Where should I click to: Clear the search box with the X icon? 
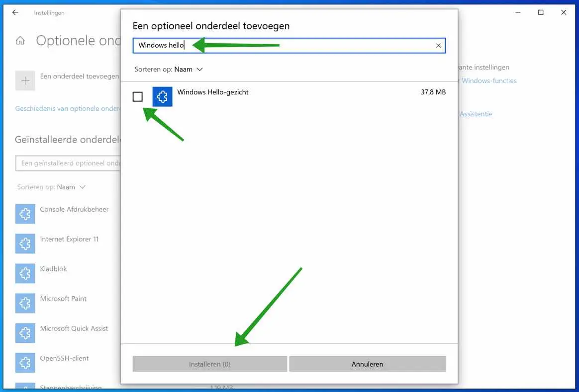438,46
